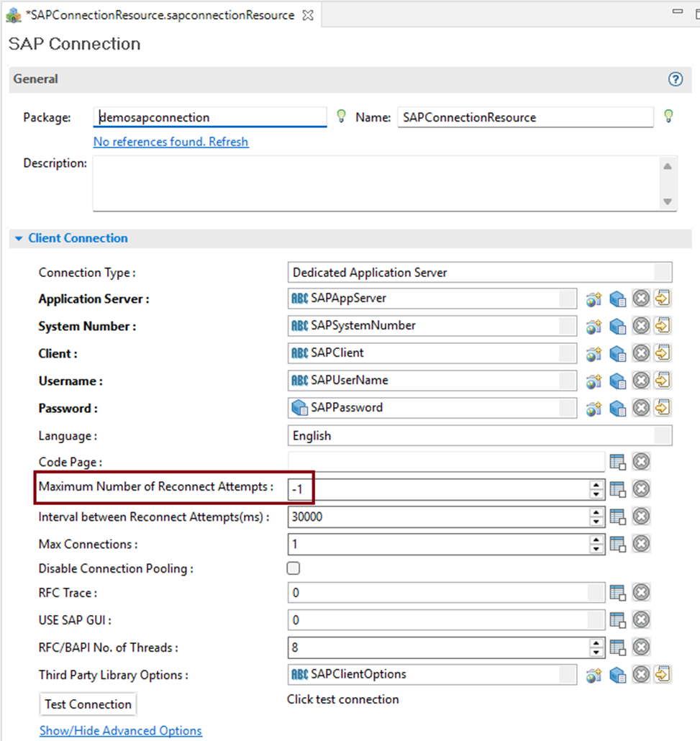Viewport: 700px width, 741px height.
Task: Increase Interval between Reconnect Attempts value
Action: (596, 513)
